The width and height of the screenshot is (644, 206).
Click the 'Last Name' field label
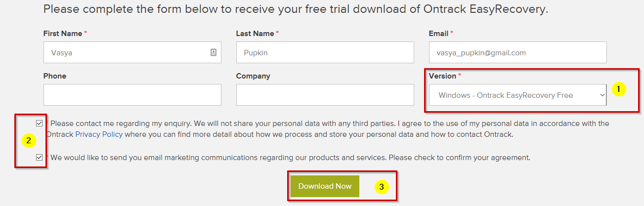point(255,34)
